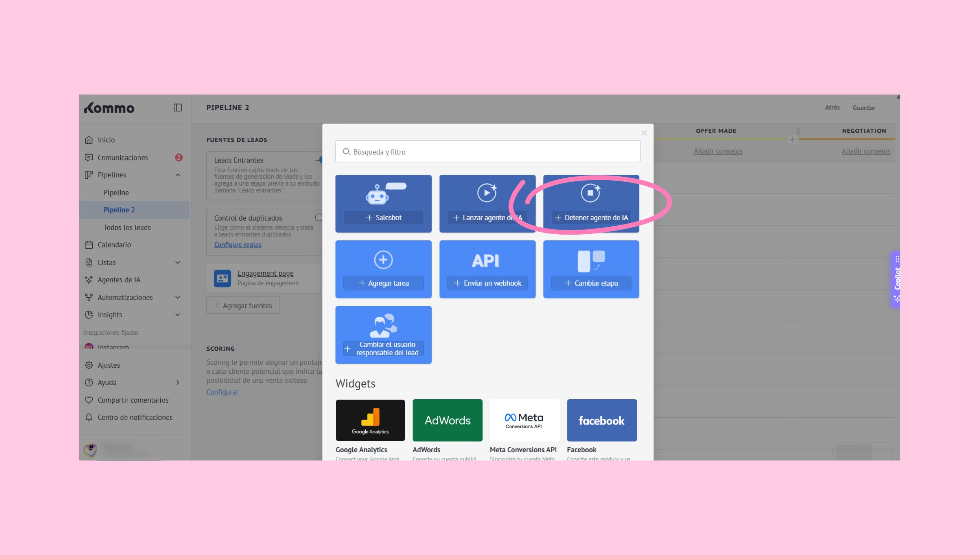The height and width of the screenshot is (555, 980).
Task: Expand the Listas submenu
Action: pos(178,262)
